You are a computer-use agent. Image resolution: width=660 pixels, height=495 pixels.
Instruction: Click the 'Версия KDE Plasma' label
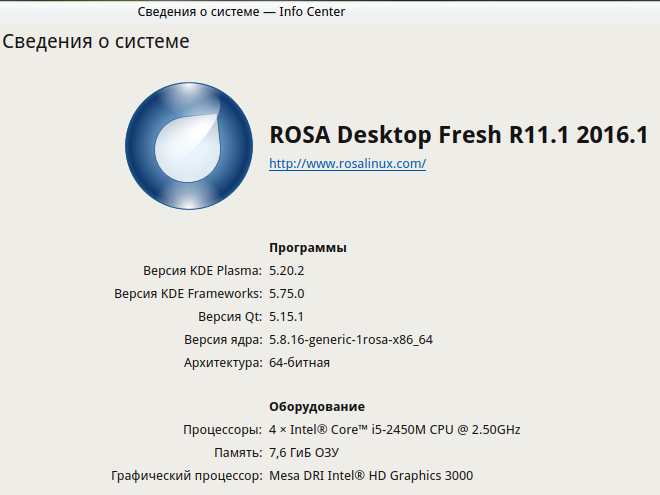pyautogui.click(x=202, y=270)
